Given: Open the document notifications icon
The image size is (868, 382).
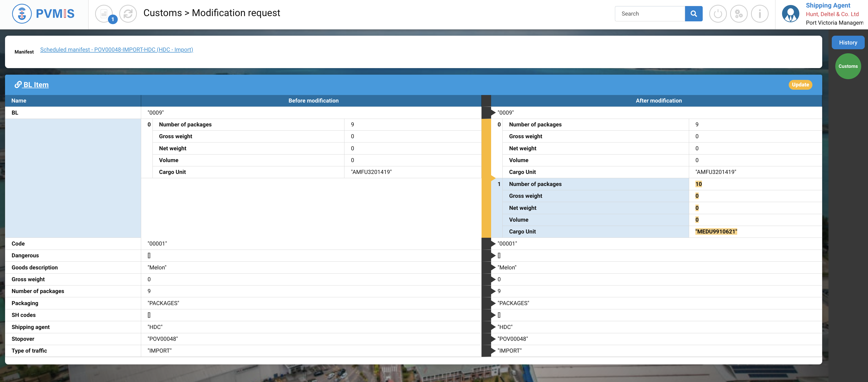Looking at the screenshot, I should click(104, 14).
